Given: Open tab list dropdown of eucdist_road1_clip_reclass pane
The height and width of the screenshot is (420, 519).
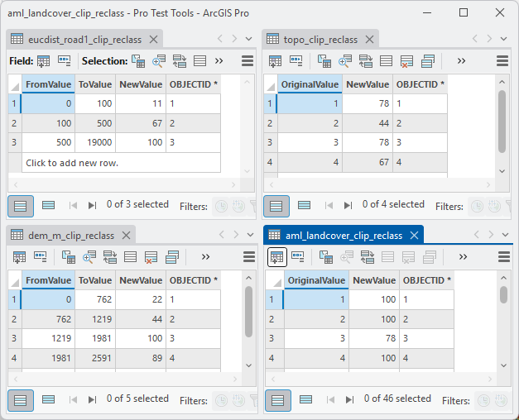Looking at the screenshot, I should (249, 39).
